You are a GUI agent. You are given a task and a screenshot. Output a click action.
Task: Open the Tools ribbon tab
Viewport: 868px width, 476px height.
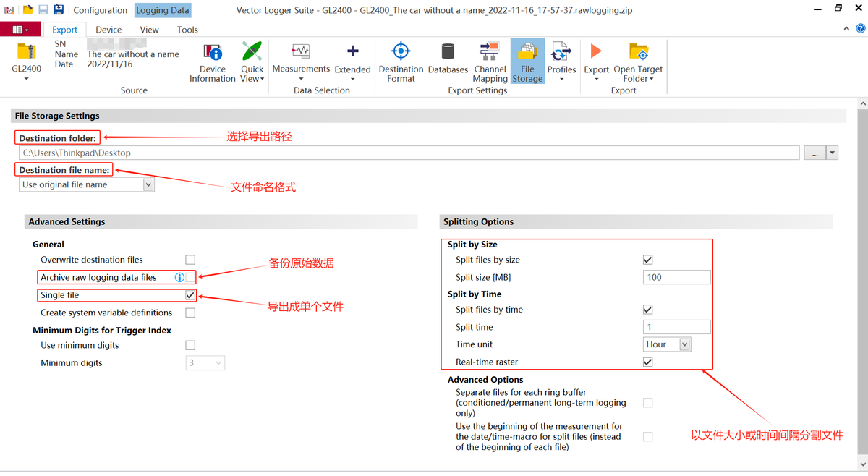(187, 30)
